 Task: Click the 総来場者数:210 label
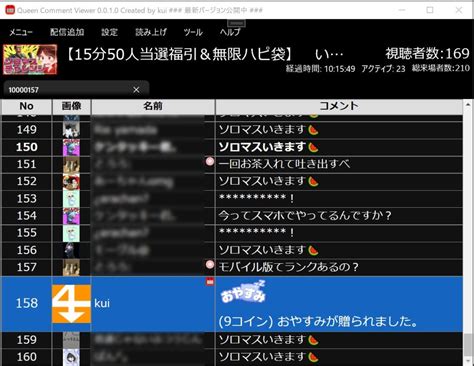point(441,69)
